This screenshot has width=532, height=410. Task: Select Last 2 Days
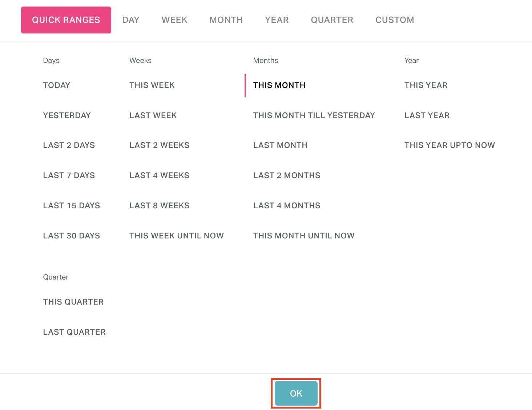click(69, 145)
